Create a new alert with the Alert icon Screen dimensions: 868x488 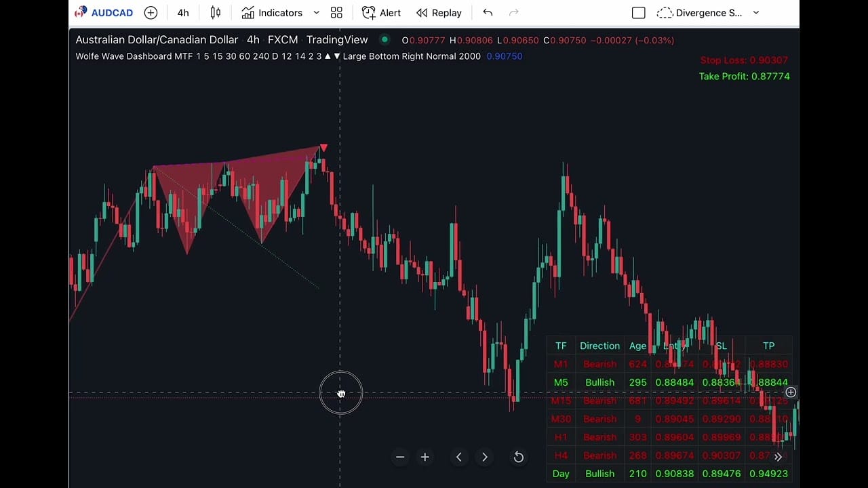[x=381, y=12]
